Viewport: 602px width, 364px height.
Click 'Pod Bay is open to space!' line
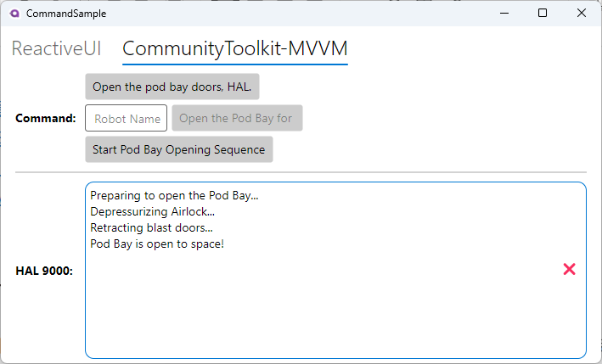(x=157, y=244)
